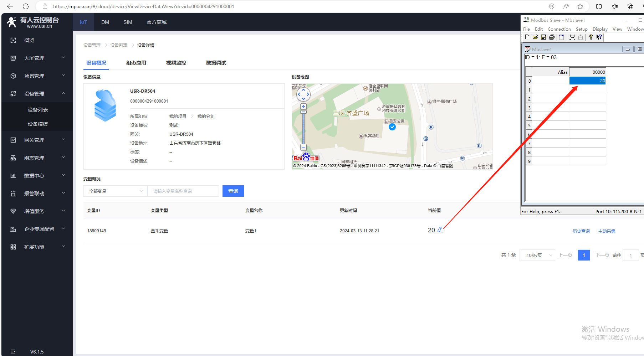Open the Connection menu in Modbus Slave
The width and height of the screenshot is (644, 356).
point(559,29)
